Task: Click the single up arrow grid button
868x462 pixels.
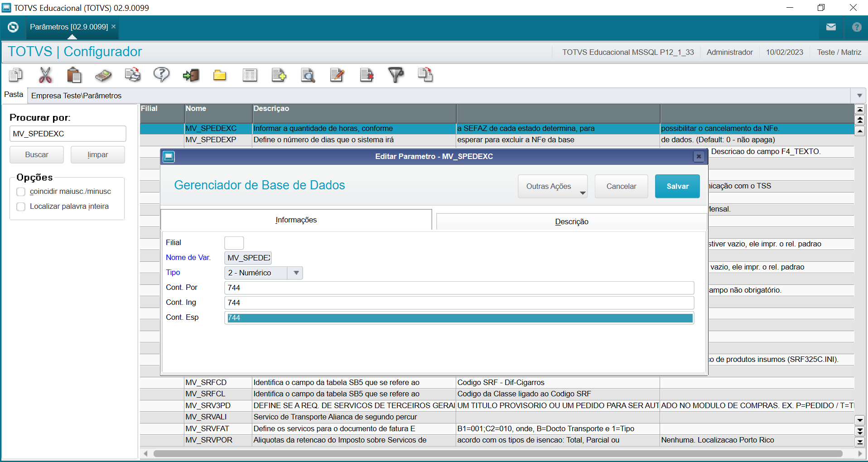Action: click(860, 131)
